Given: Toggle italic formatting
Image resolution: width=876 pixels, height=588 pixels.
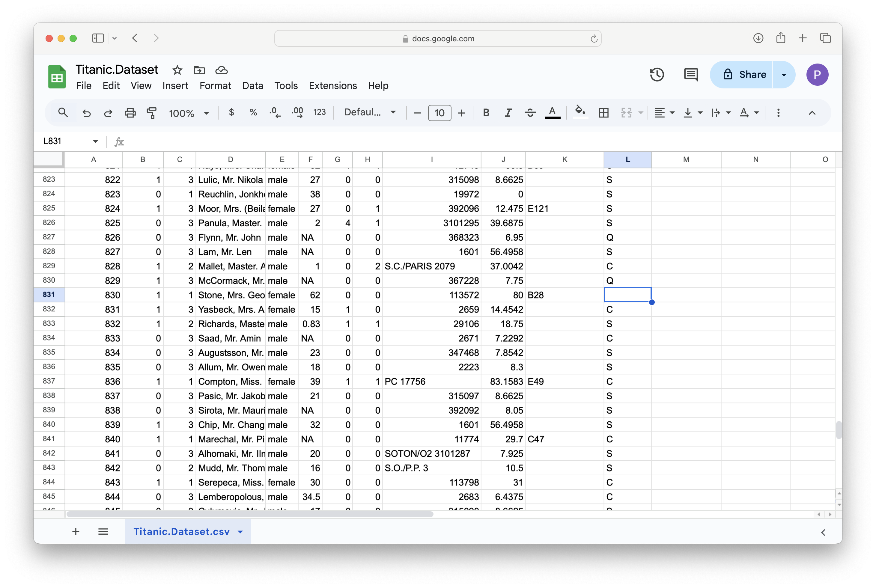Looking at the screenshot, I should 508,112.
